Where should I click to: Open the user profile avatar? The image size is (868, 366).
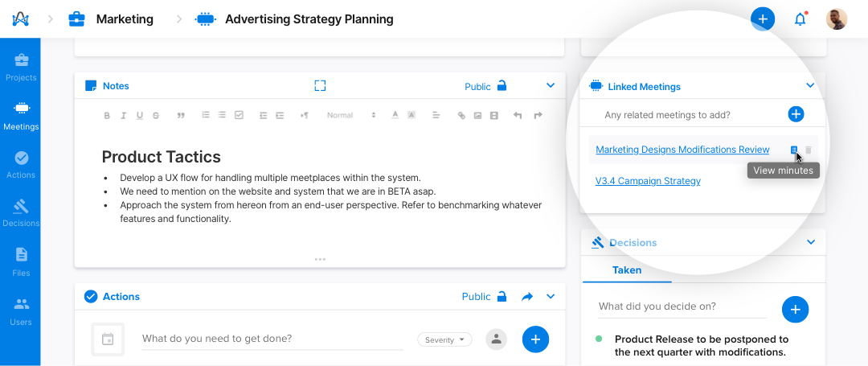[837, 19]
